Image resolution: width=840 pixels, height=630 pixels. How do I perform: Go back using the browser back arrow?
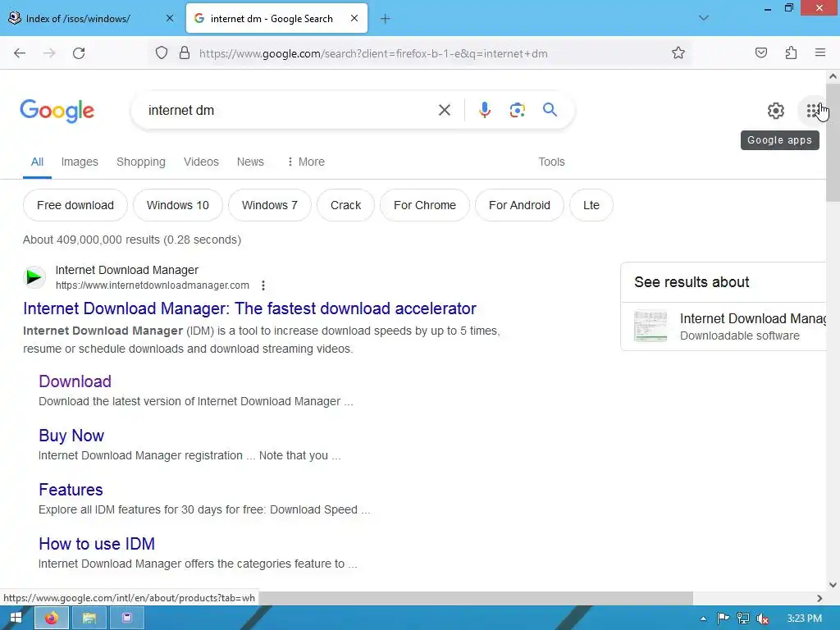20,53
